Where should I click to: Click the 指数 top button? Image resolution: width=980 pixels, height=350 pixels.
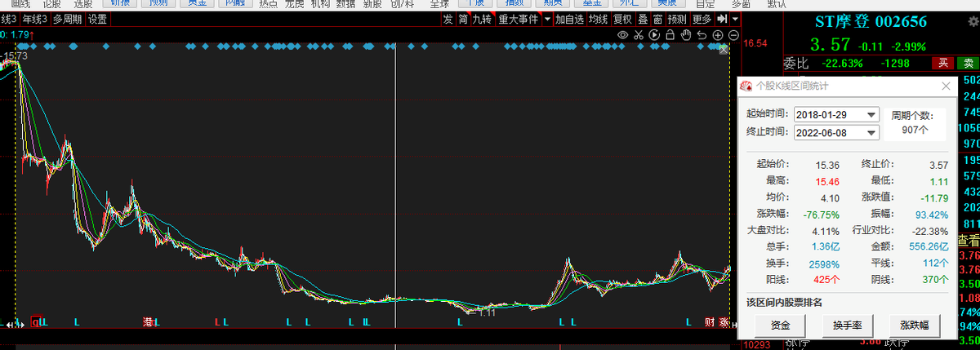click(515, 3)
